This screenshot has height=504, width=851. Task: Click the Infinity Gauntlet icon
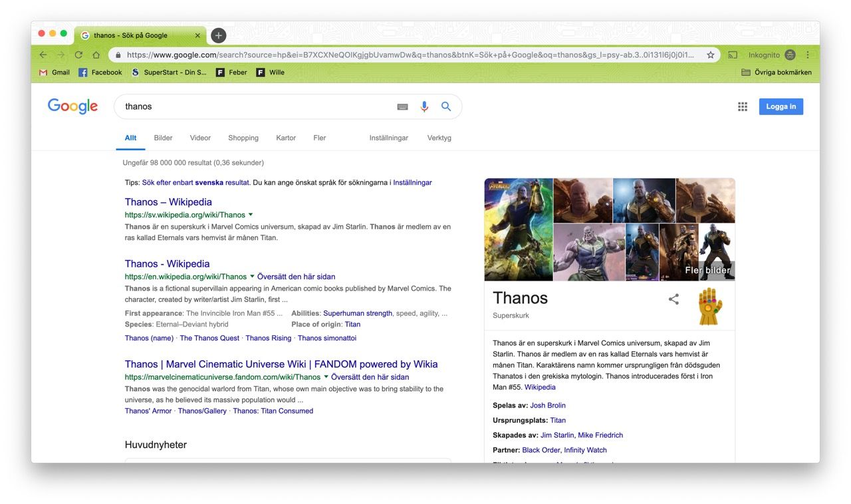(710, 306)
